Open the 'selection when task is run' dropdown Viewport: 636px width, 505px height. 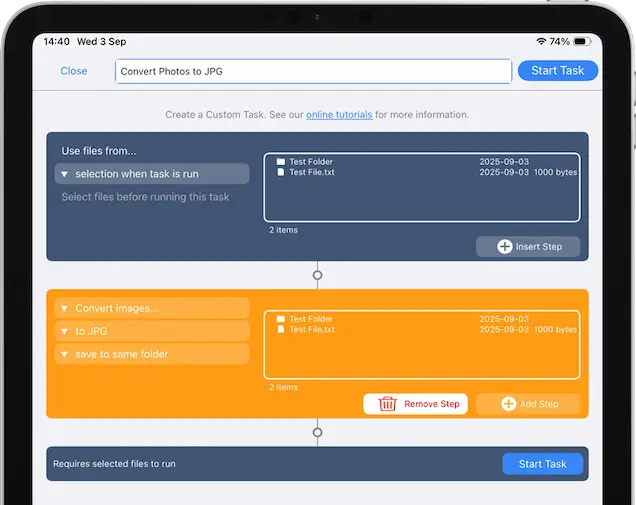tap(152, 174)
